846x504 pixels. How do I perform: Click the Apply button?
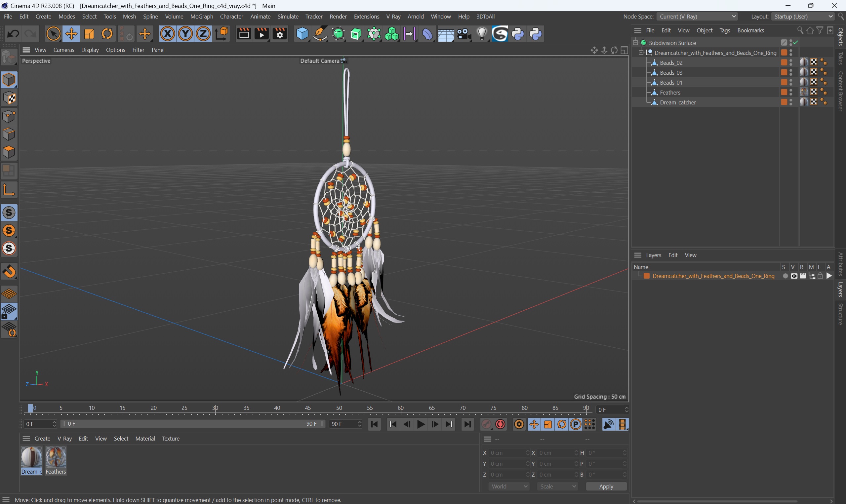606,486
